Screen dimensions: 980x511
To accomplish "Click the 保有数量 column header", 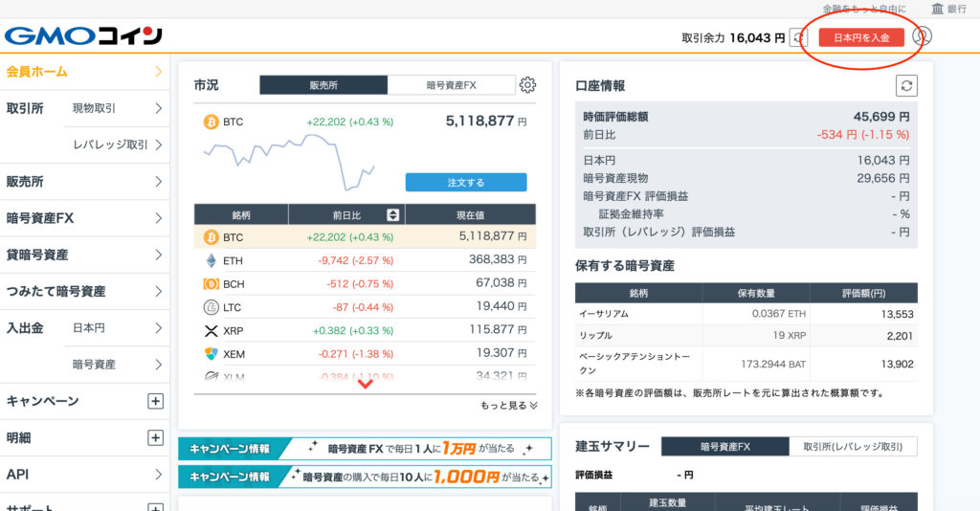I will coord(756,293).
